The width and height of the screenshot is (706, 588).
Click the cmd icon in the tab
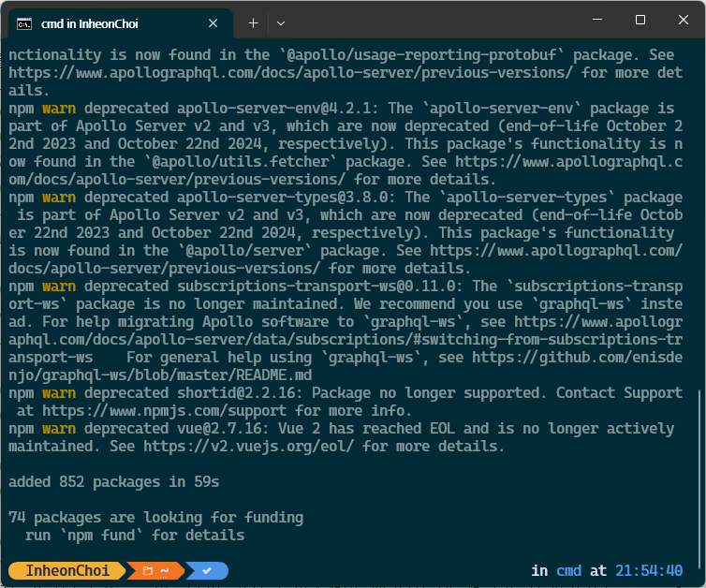[24, 23]
